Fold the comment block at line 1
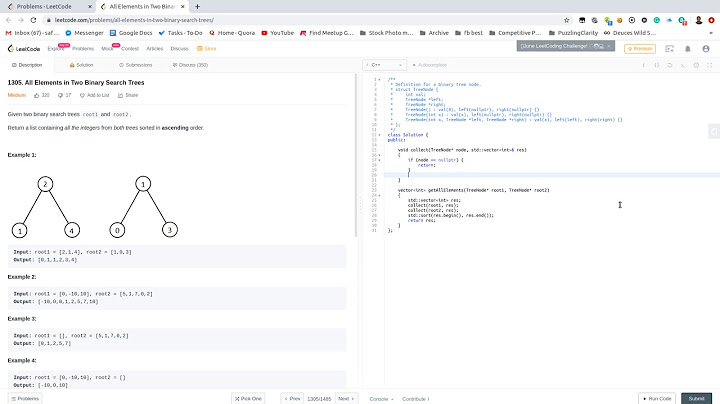This screenshot has width=720, height=404. tap(379, 79)
